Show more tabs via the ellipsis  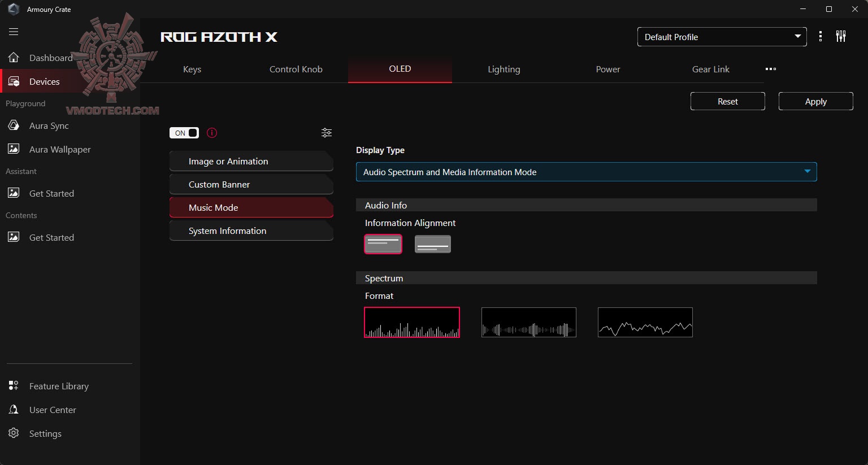(771, 69)
